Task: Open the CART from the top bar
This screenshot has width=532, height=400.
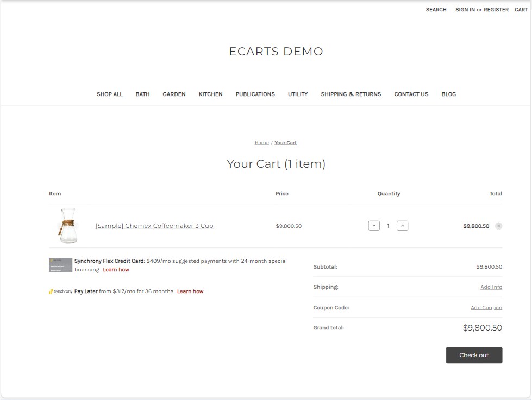Action: (x=521, y=9)
